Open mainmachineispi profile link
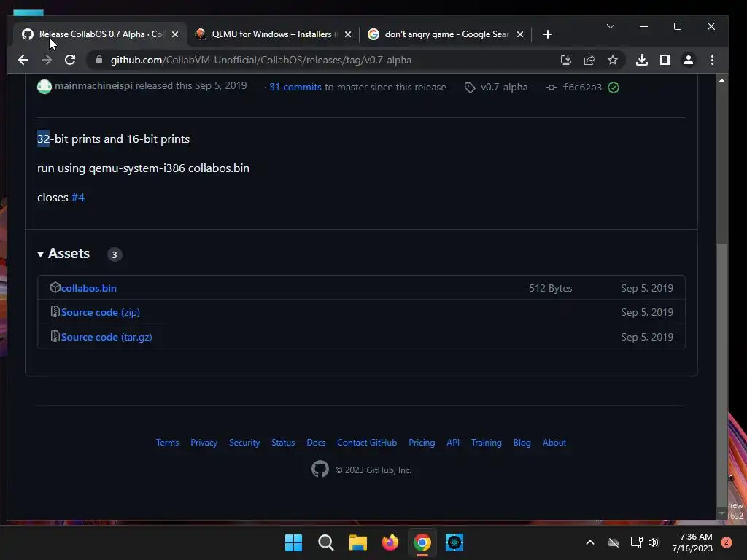 (93, 86)
